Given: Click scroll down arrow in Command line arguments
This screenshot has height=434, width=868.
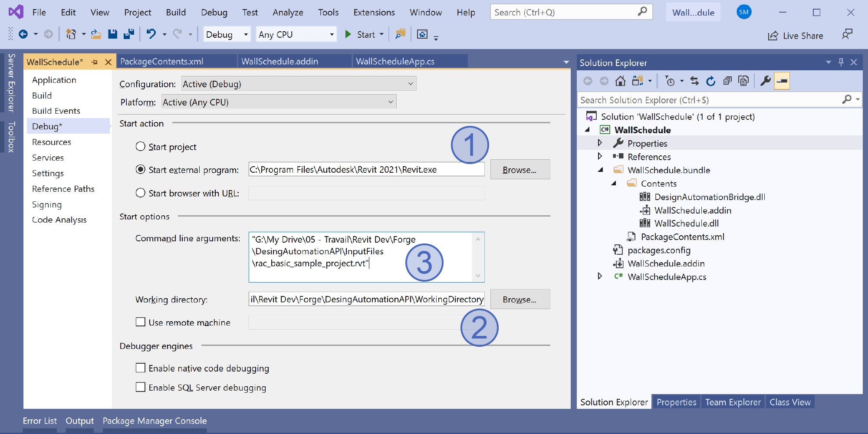Looking at the screenshot, I should coord(478,276).
